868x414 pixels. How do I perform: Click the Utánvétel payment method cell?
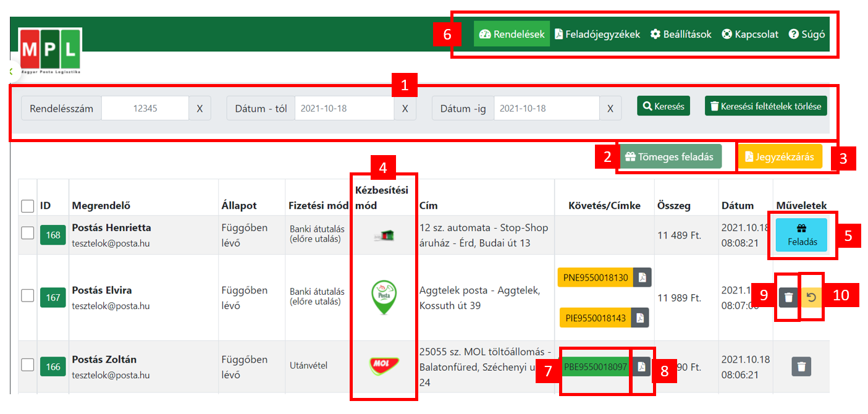click(x=309, y=365)
